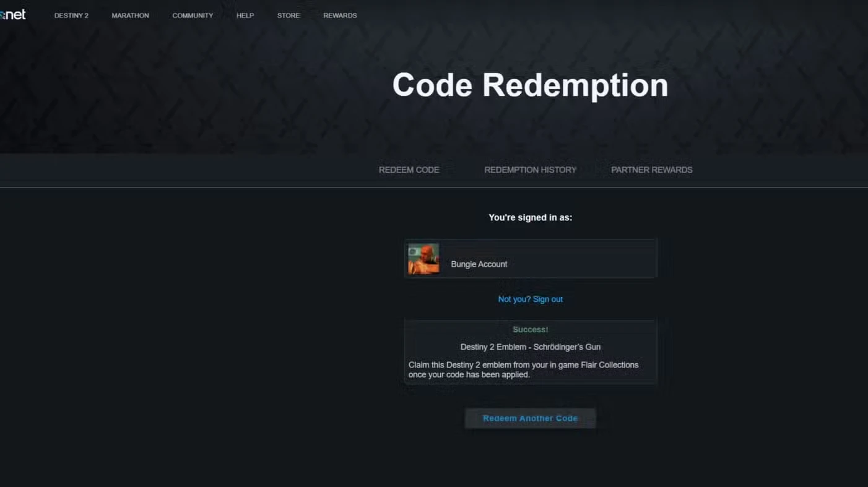Screen dimensions: 868x487
Task: Click the 'You're signed in as:' label
Action: [x=531, y=217]
